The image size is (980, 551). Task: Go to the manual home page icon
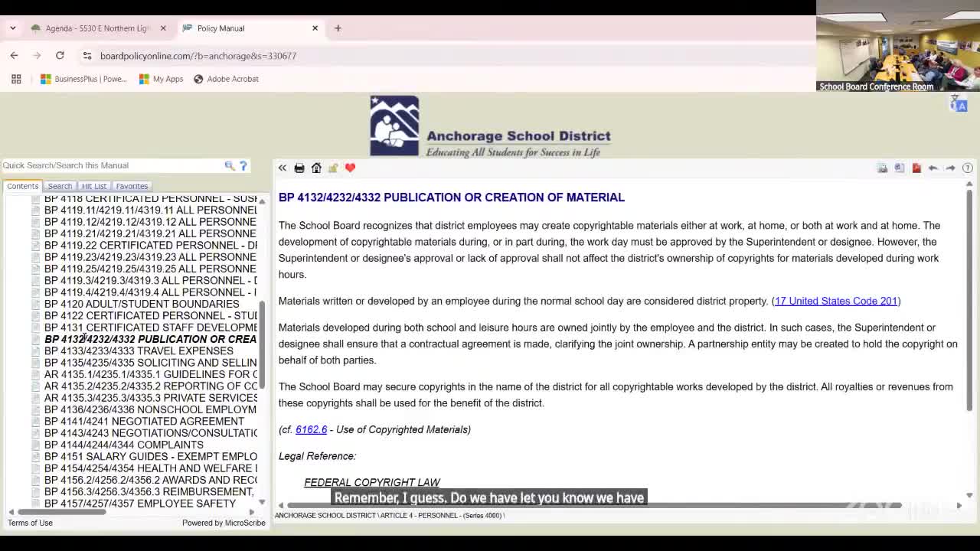pos(316,168)
